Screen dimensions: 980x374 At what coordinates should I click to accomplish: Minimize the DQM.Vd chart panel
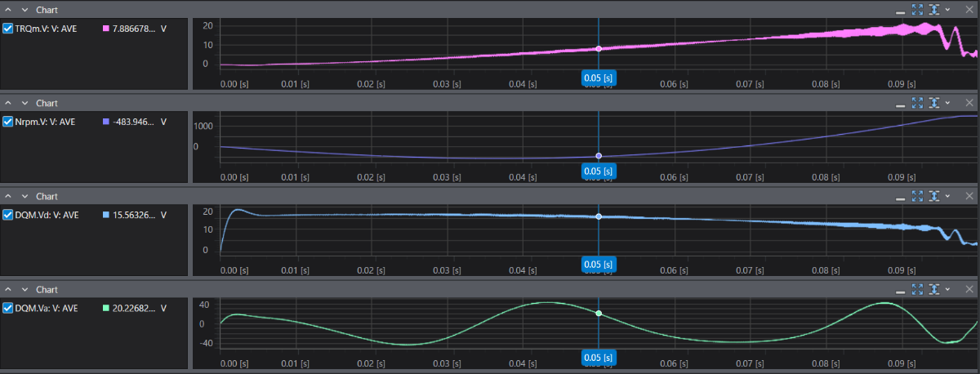tap(900, 196)
